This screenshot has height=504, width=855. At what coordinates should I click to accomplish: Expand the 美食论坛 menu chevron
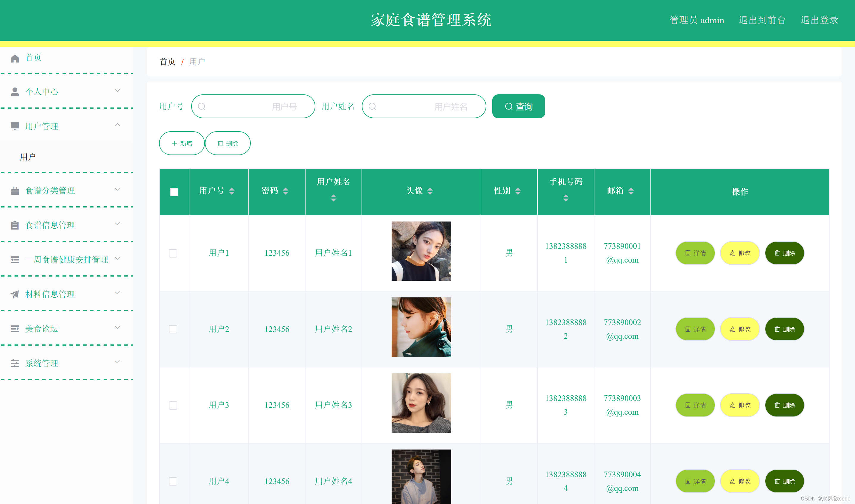pyautogui.click(x=117, y=327)
